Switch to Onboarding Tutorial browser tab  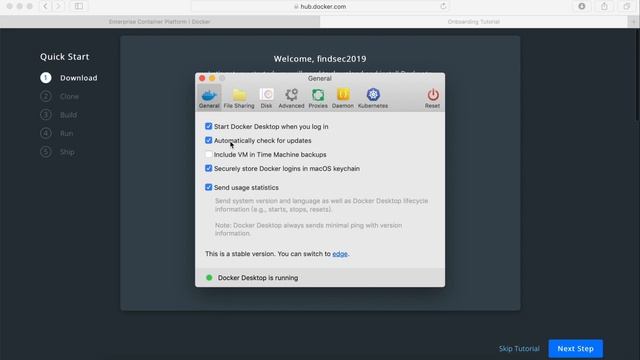pos(473,22)
